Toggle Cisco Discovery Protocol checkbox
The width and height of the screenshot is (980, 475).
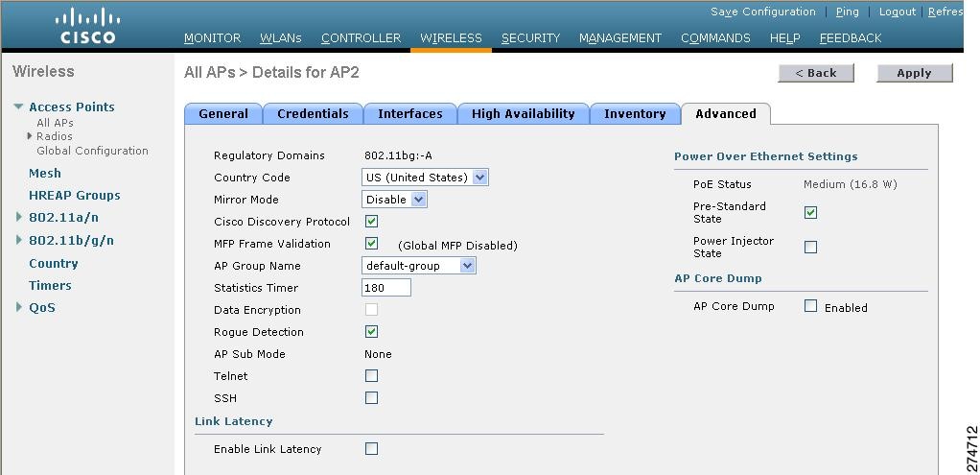371,222
